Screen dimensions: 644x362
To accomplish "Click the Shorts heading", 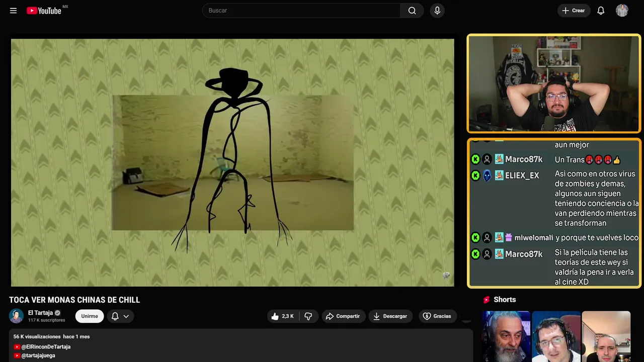I will [505, 300].
